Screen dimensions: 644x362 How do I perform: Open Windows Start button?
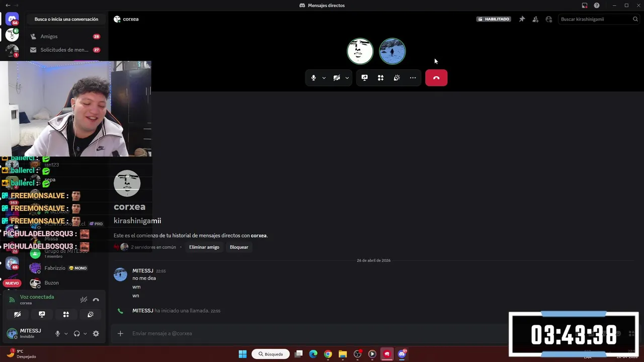pos(243,354)
